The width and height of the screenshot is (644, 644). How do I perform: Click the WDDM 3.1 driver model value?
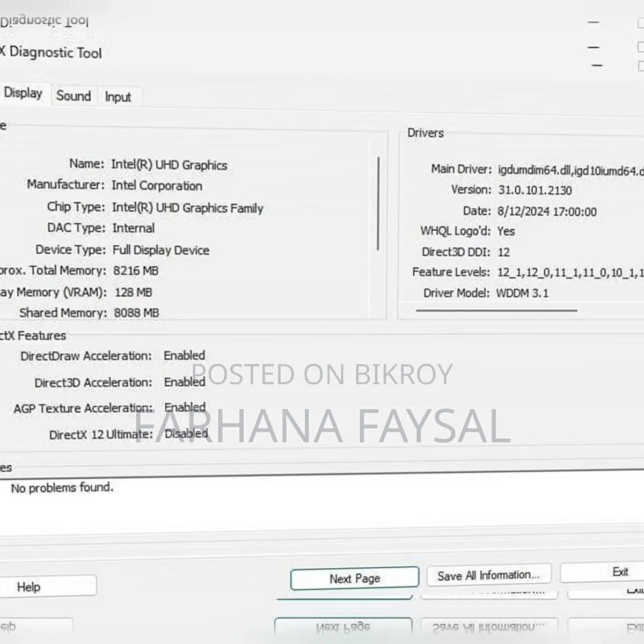522,293
